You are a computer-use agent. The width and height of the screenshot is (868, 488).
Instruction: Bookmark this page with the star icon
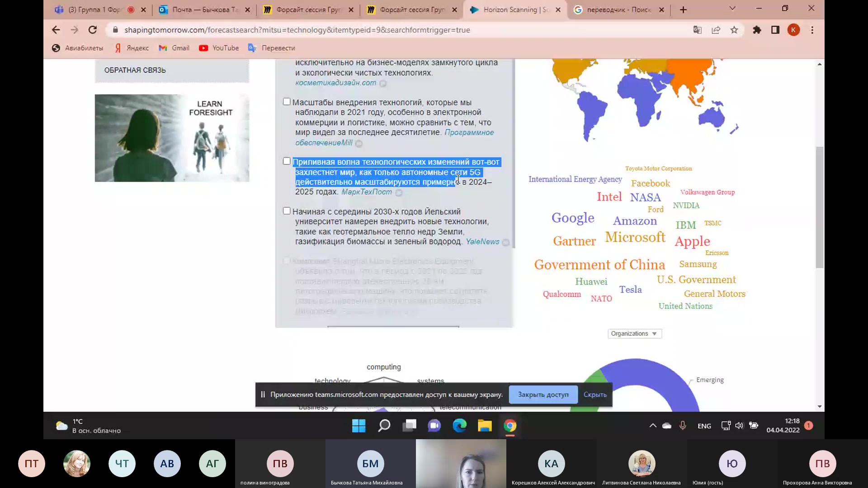734,30
